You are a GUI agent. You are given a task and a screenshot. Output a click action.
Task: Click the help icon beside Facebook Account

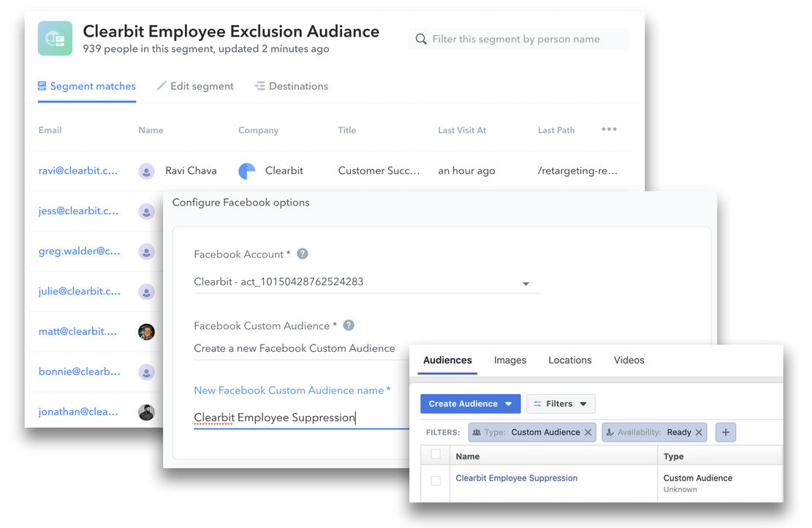[x=303, y=254]
